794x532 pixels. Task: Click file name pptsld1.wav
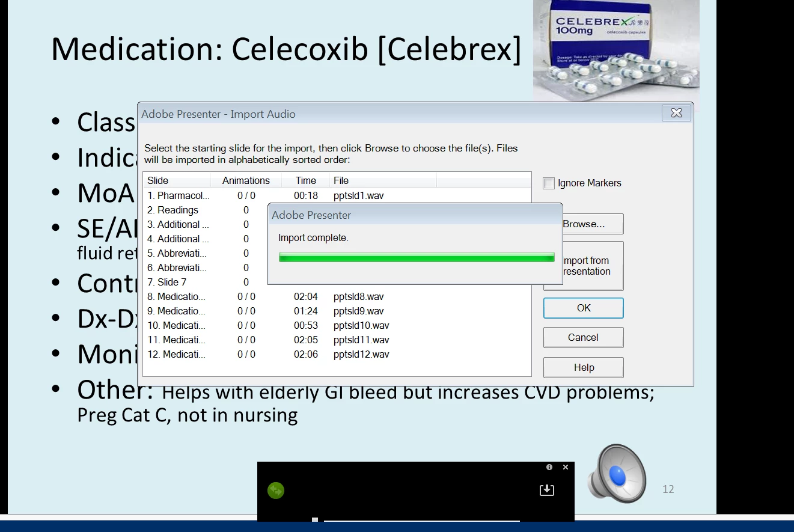point(359,195)
